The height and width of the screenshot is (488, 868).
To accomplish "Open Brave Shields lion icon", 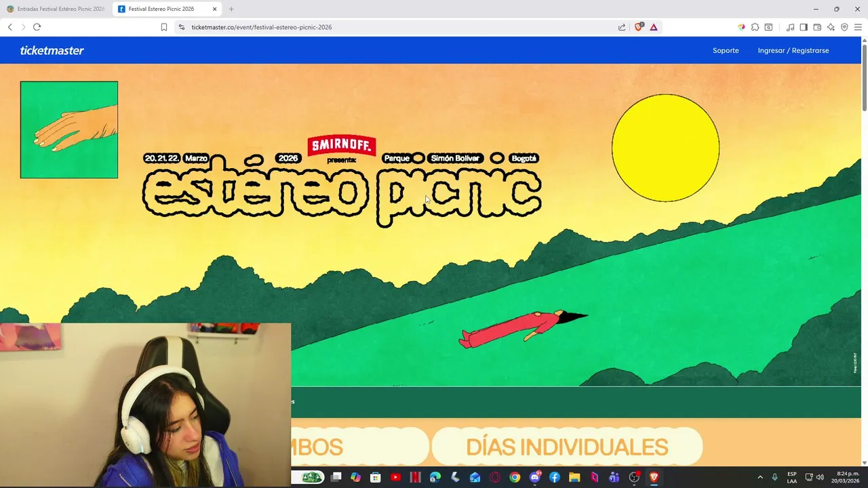I will pos(638,27).
